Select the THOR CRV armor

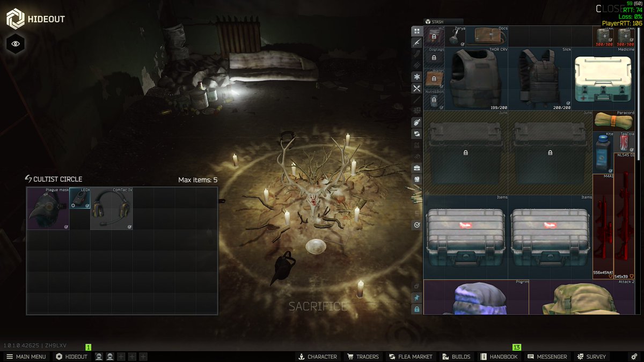476,78
